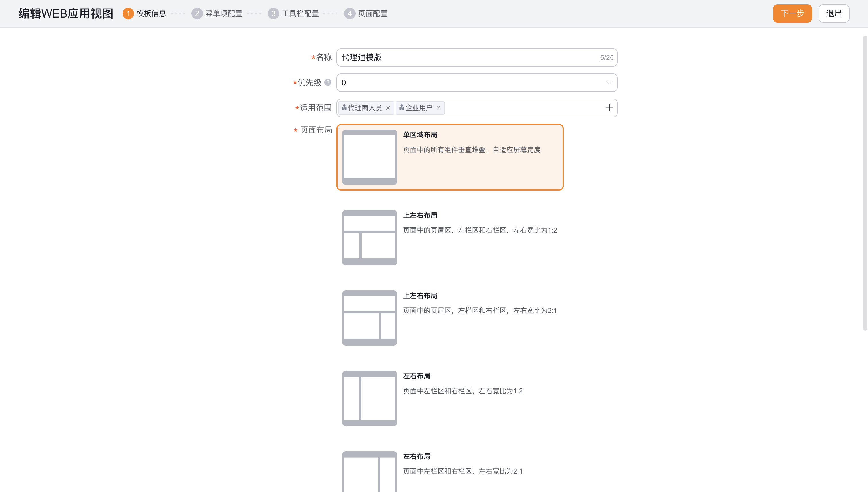Screen dimensions: 868x492
Task: Select the 上左右布局 2:1 thumbnail
Action: 369,318
